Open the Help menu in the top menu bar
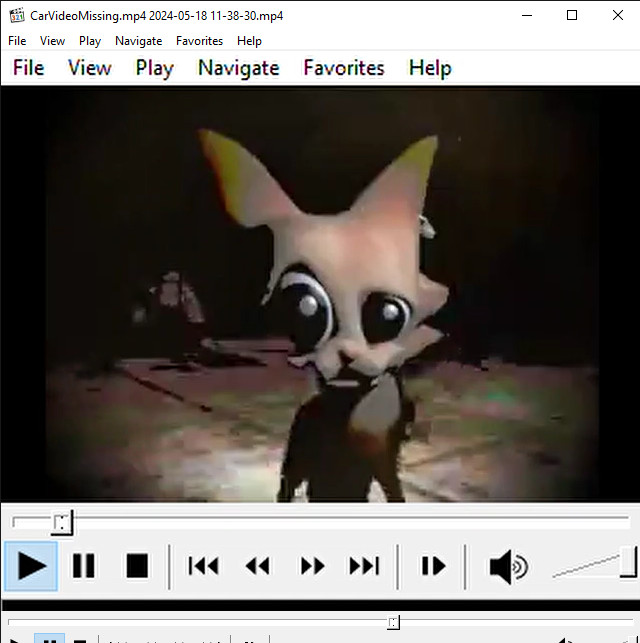640x643 pixels. pos(249,41)
